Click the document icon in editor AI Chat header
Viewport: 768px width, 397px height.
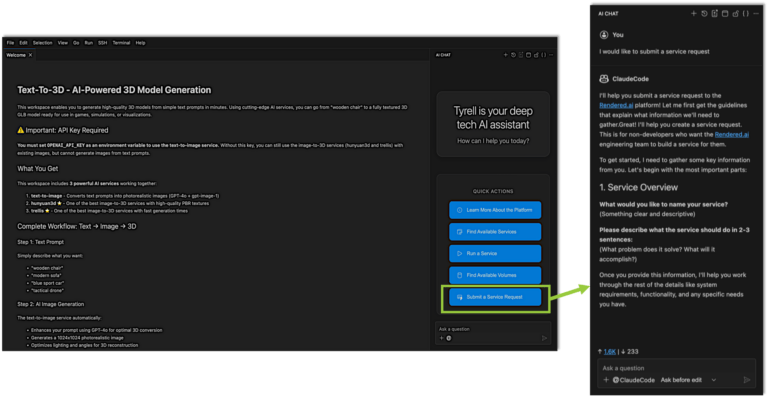coord(521,55)
